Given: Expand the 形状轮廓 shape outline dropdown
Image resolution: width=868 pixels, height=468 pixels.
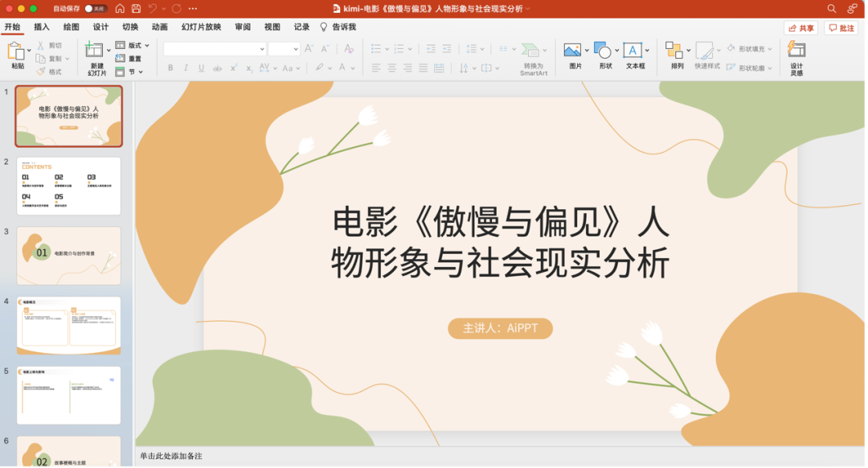Looking at the screenshot, I should pyautogui.click(x=770, y=68).
